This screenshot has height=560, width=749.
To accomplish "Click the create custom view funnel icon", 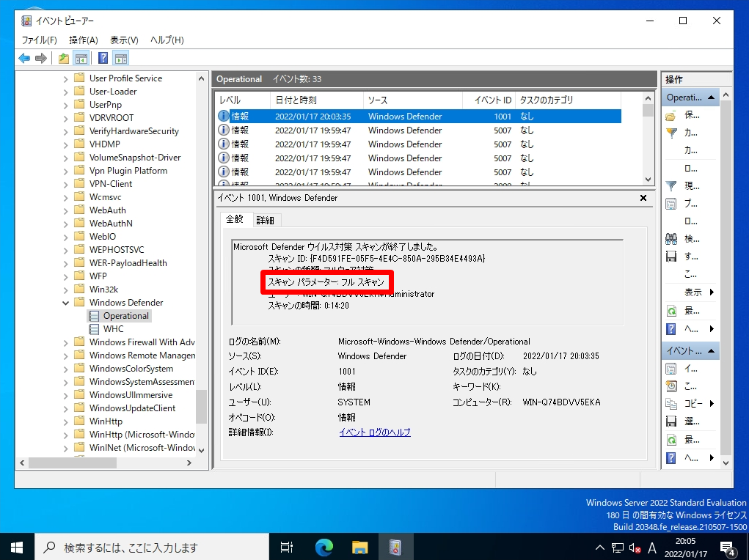I will [671, 133].
